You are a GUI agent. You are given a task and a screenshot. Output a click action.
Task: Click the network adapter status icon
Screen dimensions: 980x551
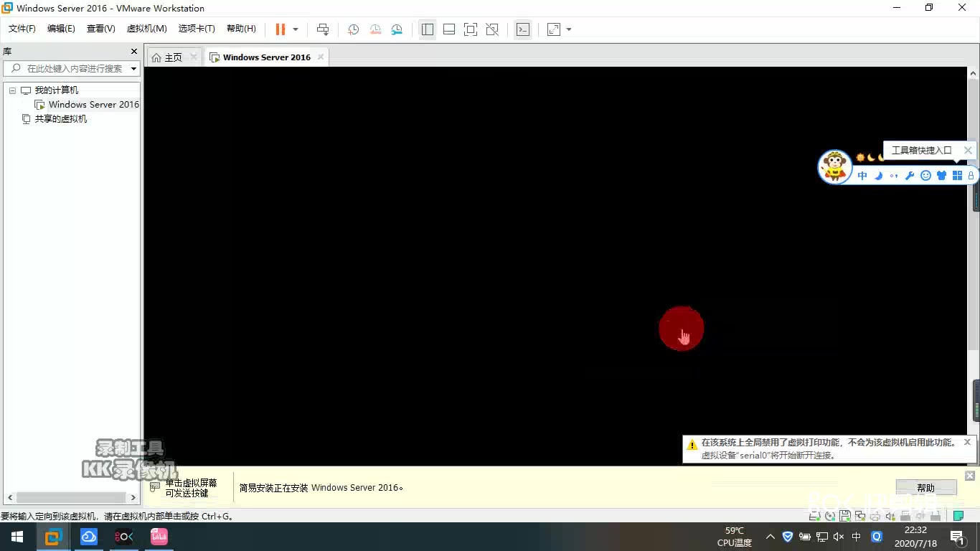[x=860, y=516]
